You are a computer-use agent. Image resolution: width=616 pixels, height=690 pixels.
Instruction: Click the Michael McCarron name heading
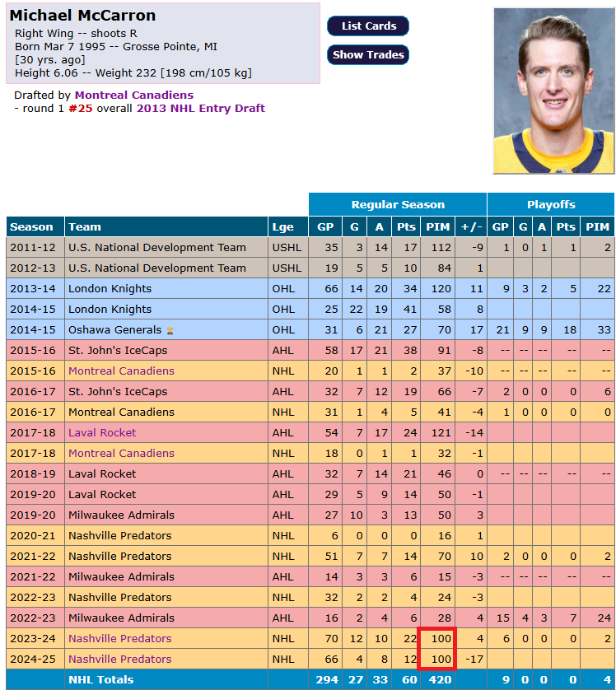coord(82,16)
